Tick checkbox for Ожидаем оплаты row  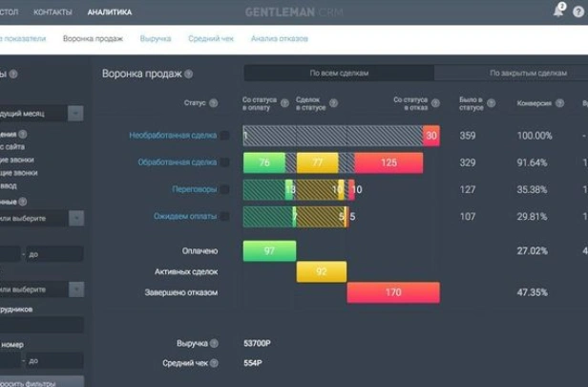tap(225, 217)
